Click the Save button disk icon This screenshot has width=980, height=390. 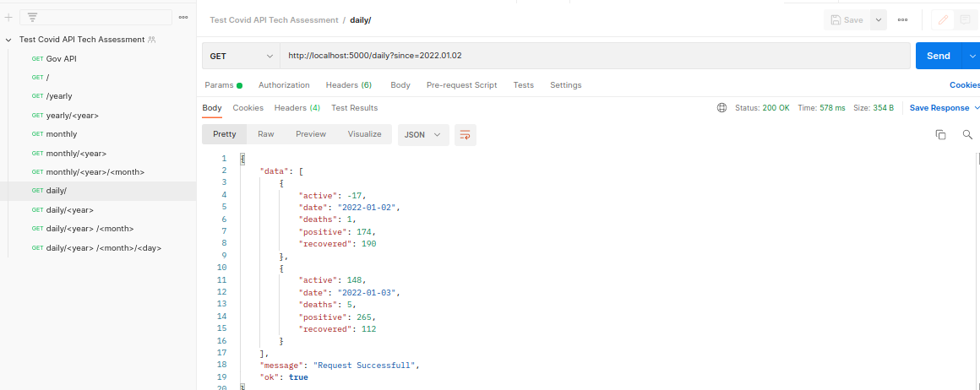(836, 20)
